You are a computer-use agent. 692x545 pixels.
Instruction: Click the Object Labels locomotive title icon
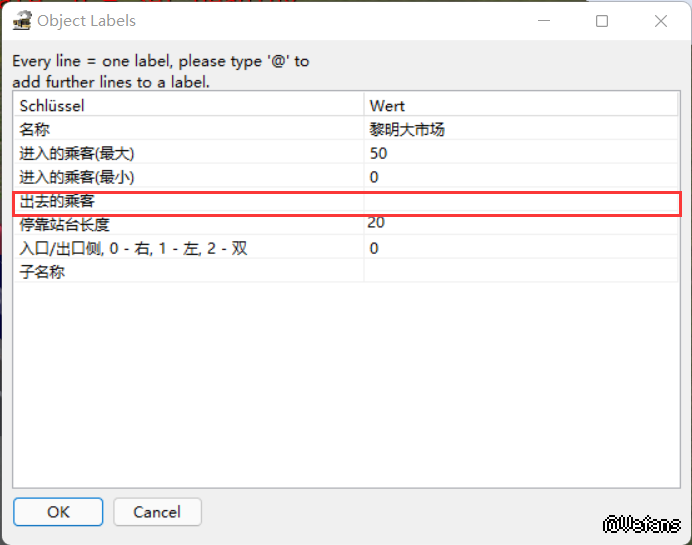coord(22,21)
